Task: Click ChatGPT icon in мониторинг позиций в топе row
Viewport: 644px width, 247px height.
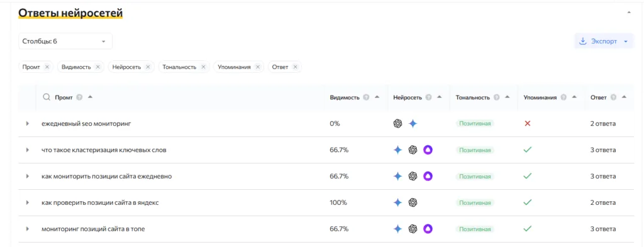Action: point(413,229)
